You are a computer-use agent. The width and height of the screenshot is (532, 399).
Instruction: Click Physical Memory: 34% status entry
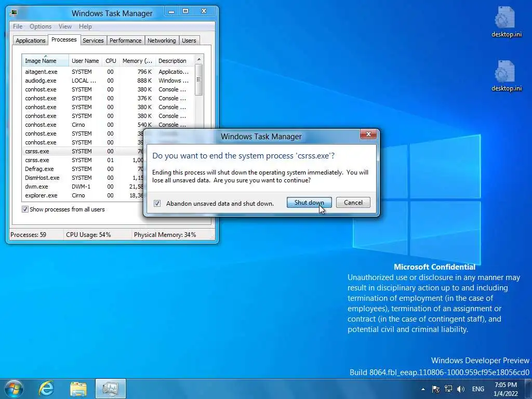coord(165,234)
